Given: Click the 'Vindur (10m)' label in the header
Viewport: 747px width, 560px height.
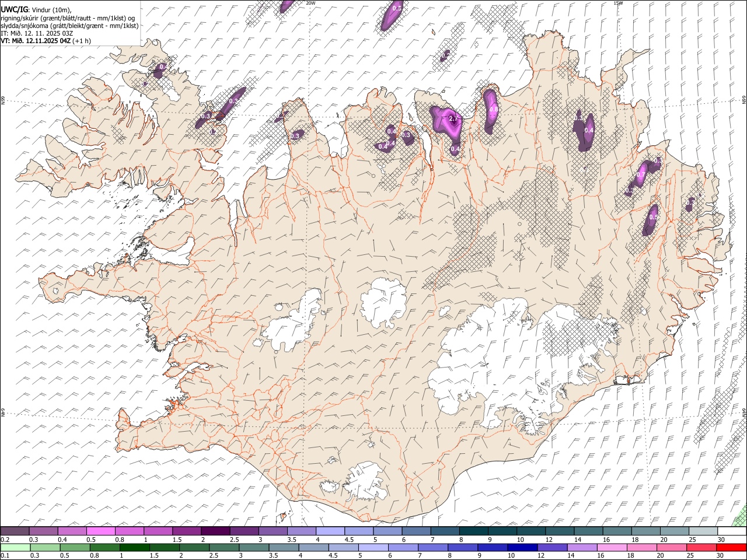Looking at the screenshot, I should tap(51, 10).
